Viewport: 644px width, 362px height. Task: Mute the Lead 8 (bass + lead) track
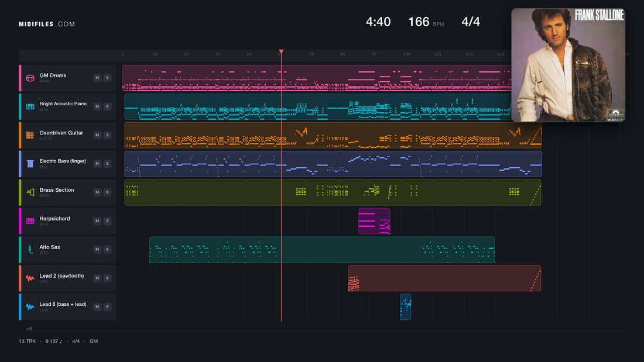97,306
